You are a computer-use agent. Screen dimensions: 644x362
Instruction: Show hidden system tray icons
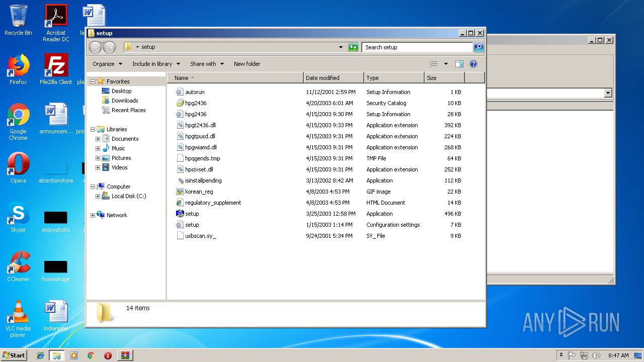(561, 355)
